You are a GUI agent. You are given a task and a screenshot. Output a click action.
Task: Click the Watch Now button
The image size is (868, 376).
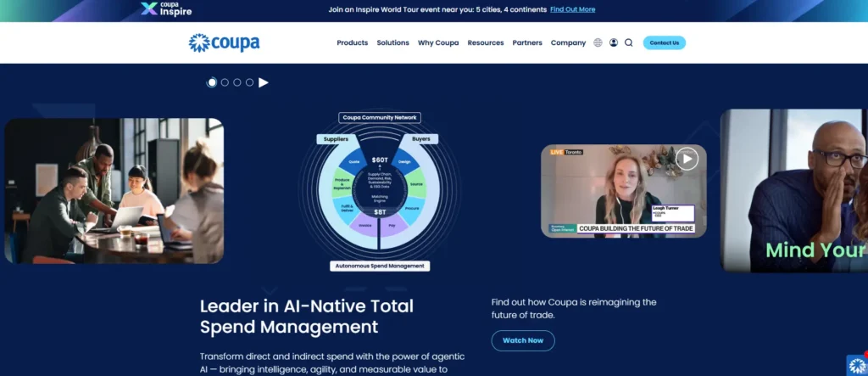point(523,340)
